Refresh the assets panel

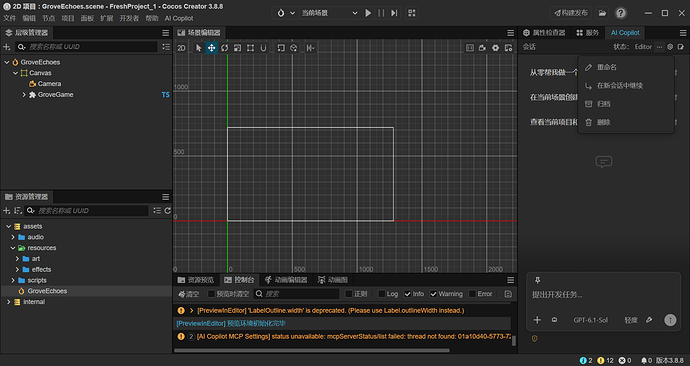tap(168, 211)
